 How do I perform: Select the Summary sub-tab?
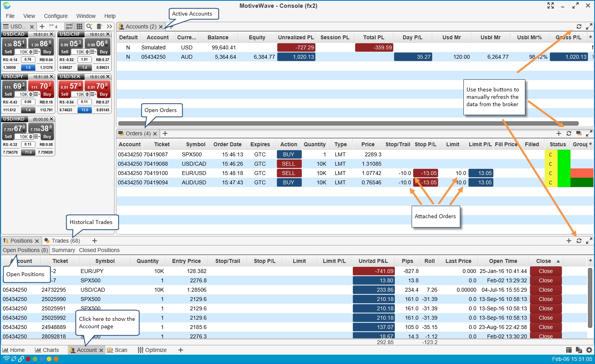coord(63,250)
